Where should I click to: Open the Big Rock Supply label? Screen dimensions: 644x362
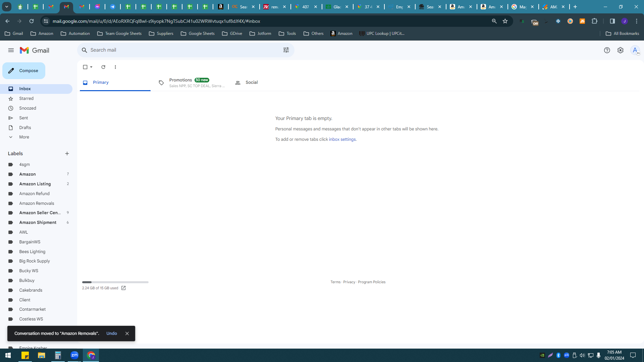(36, 261)
